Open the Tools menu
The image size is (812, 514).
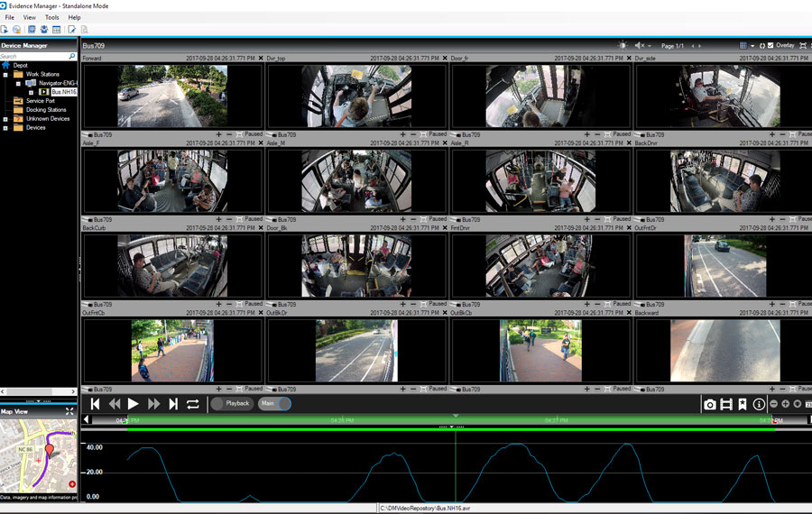[51, 18]
